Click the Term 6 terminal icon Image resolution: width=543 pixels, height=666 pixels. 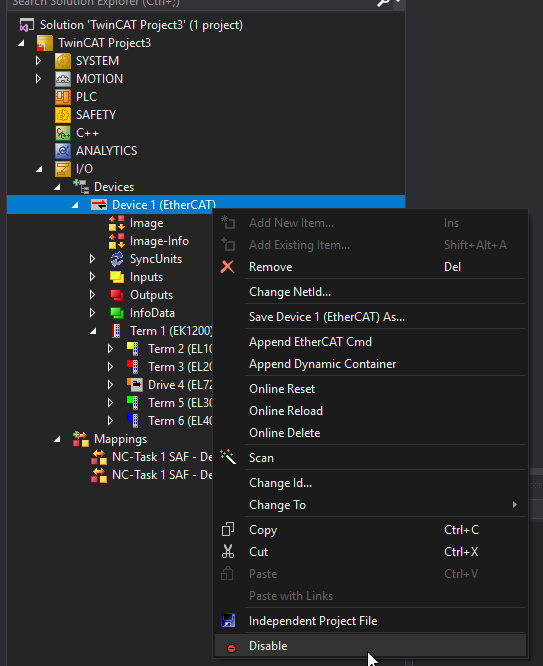[x=133, y=421]
